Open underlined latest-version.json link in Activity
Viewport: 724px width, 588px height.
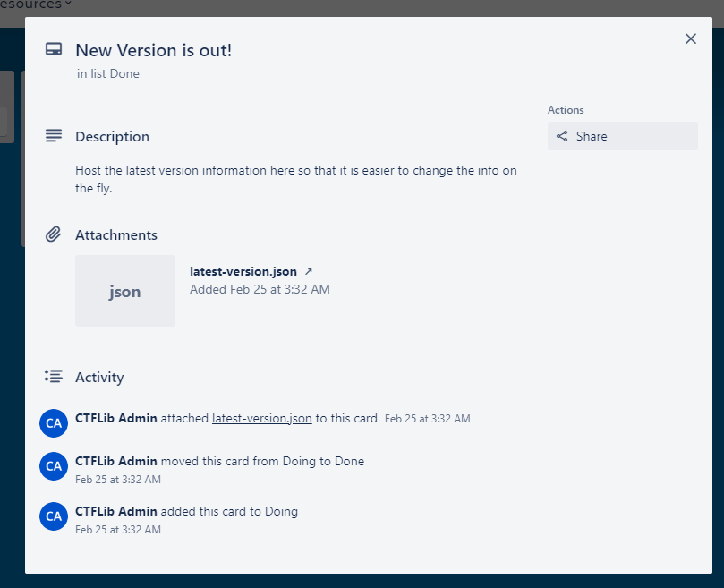coord(261,418)
